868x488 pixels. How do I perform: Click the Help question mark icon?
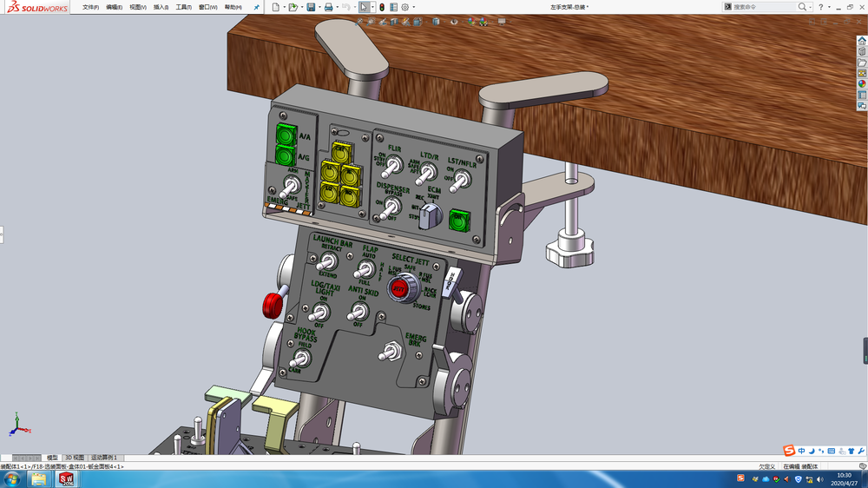pyautogui.click(x=821, y=7)
